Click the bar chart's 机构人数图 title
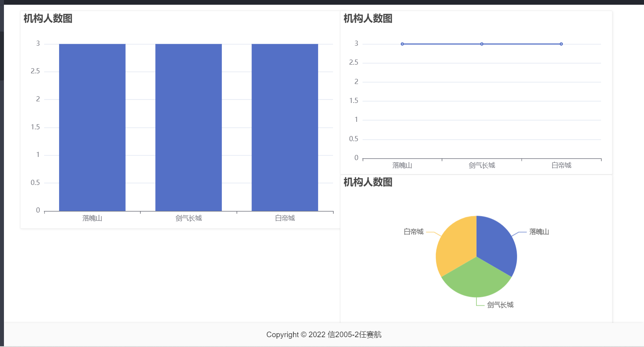Screen dimensions: 644x347 [48, 19]
